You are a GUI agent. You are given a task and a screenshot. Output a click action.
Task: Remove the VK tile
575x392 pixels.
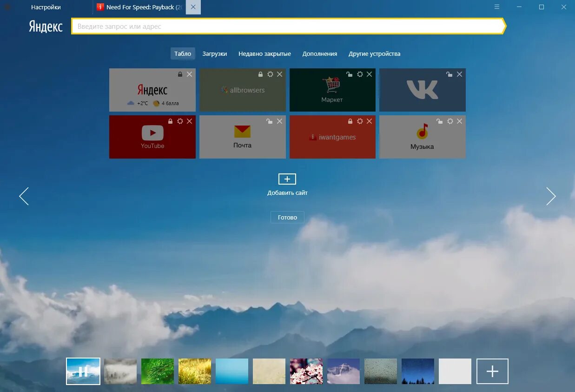click(x=459, y=74)
